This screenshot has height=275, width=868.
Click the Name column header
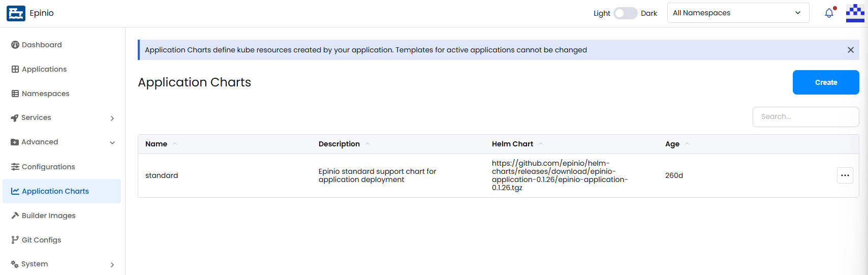pyautogui.click(x=157, y=144)
